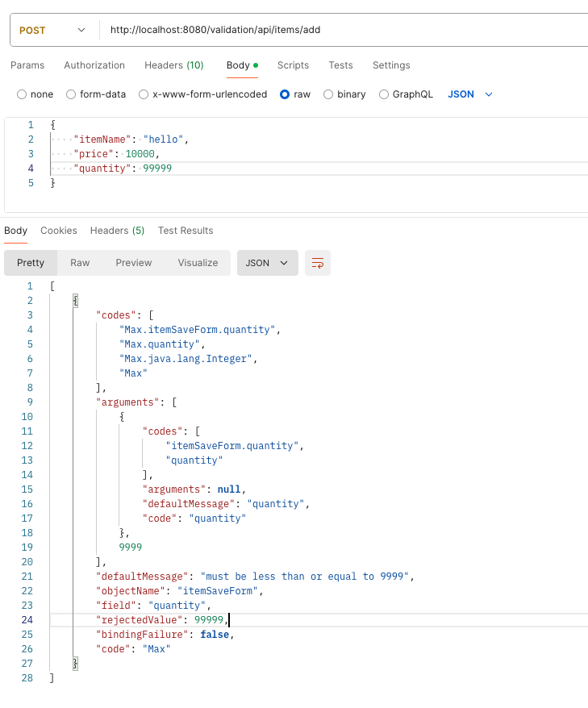Open the request Headers (10) tab

(174, 65)
